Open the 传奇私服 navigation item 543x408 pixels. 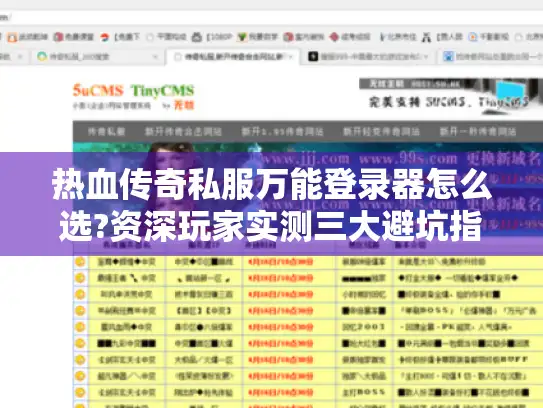coord(106,132)
